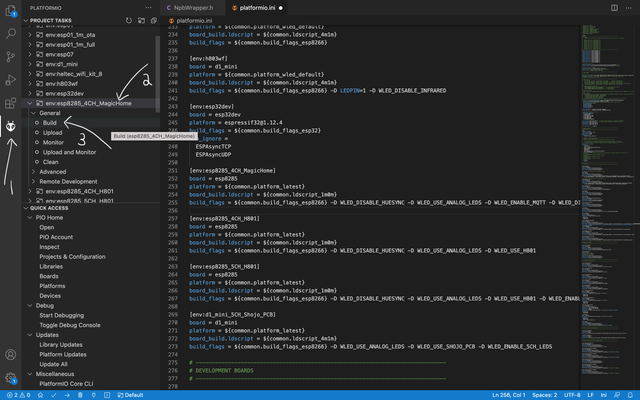This screenshot has height=400, width=640.
Task: Click PlatformIO Serial Monitor plug icon in status bar
Action: pyautogui.click(x=93, y=395)
